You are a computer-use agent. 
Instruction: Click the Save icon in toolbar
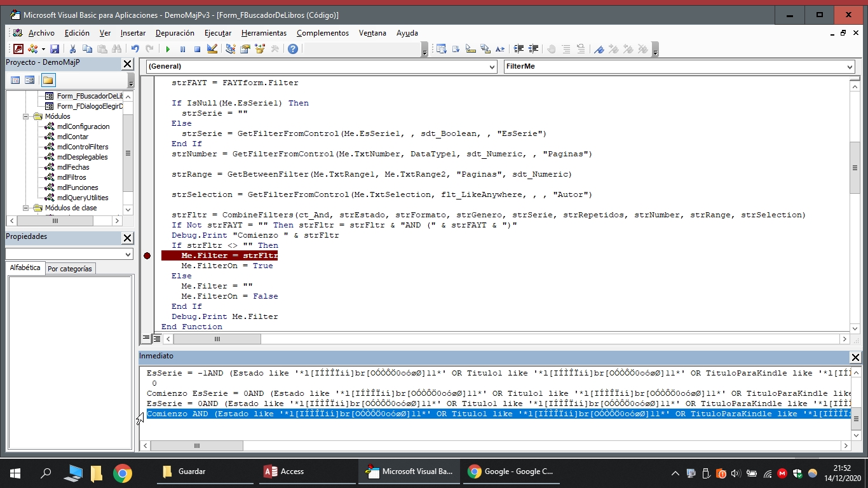55,49
